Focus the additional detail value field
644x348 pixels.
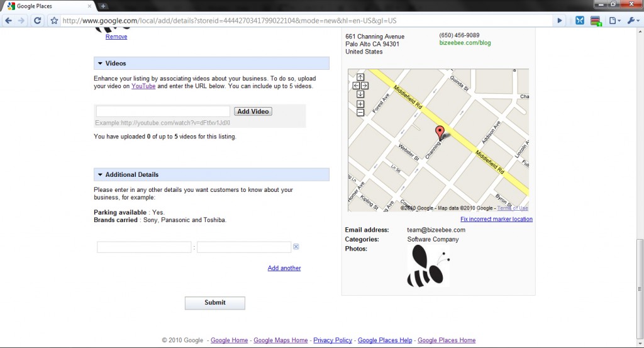[x=244, y=247]
